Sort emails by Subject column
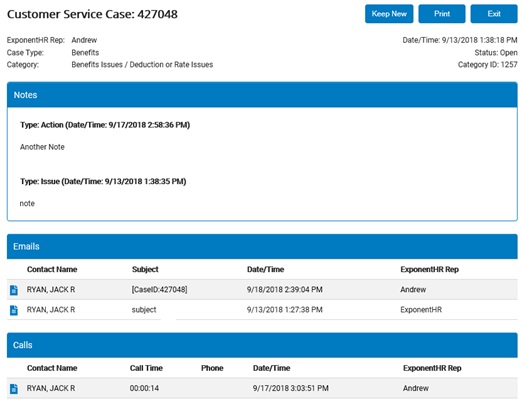This screenshot has height=406, width=522. (x=145, y=269)
